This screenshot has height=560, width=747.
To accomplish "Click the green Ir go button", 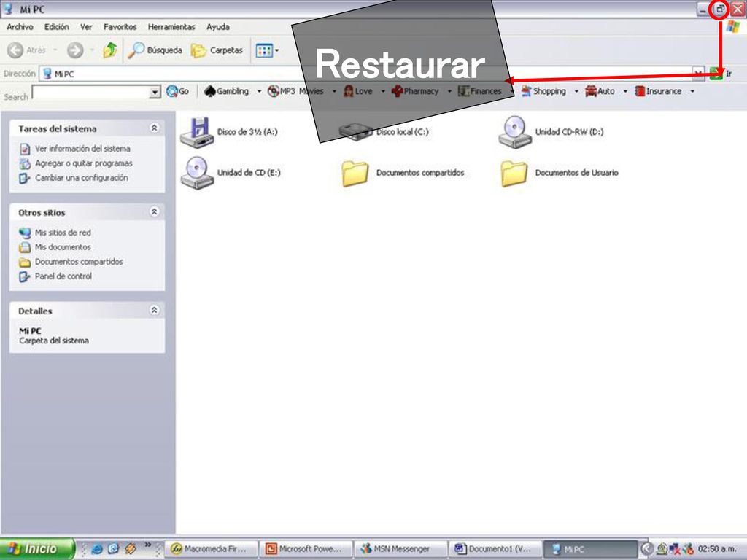I will pos(716,74).
